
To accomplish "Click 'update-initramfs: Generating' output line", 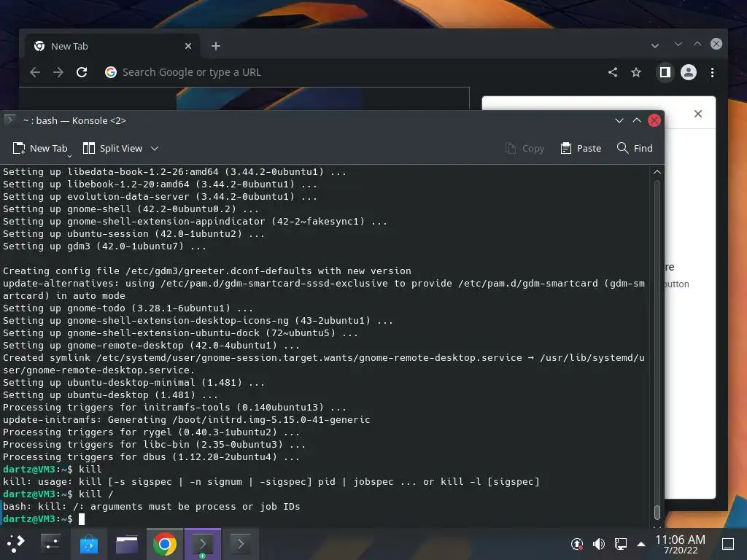I will point(186,419).
